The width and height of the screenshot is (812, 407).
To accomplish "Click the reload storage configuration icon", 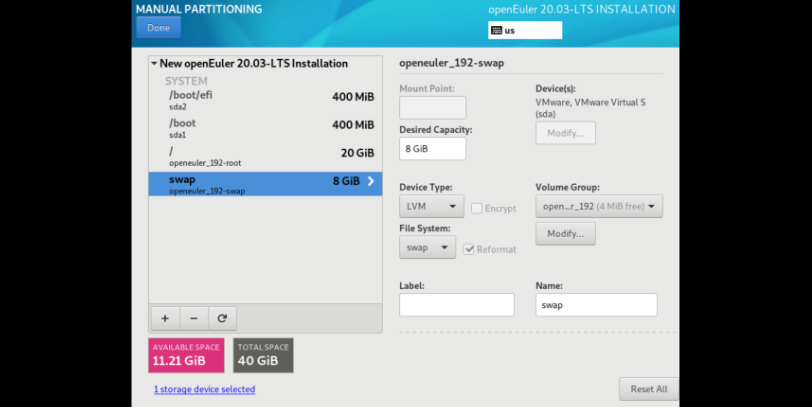I will tap(222, 318).
